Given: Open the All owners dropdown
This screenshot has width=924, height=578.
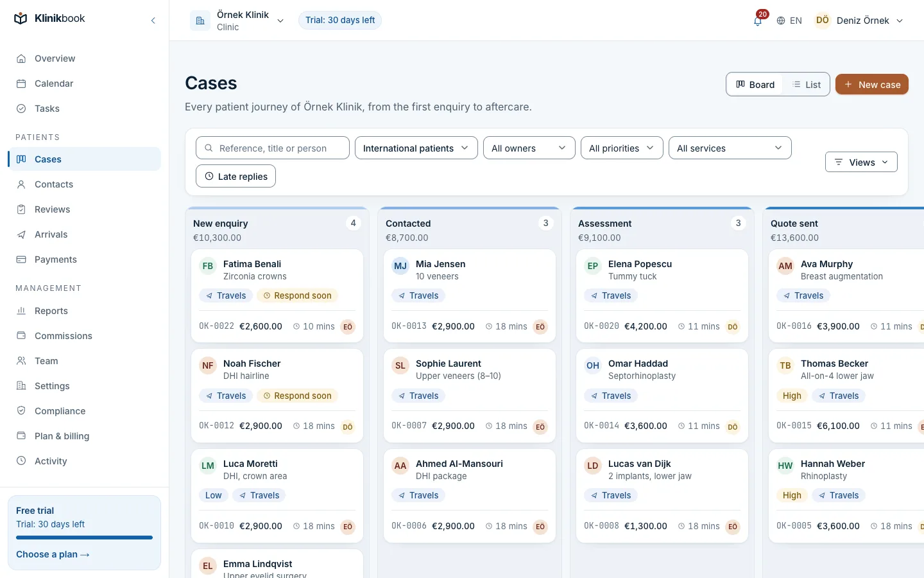Looking at the screenshot, I should (529, 148).
